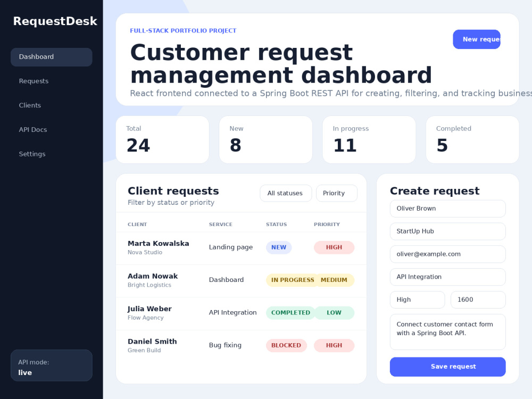Click the Bright Logistics company text
532x399 pixels.
(149, 285)
